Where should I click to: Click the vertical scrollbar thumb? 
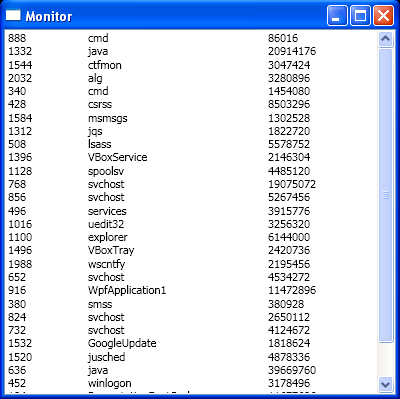386,195
